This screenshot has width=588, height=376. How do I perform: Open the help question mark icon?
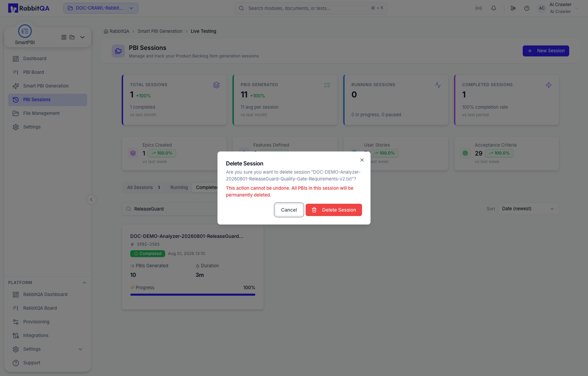pos(527,8)
